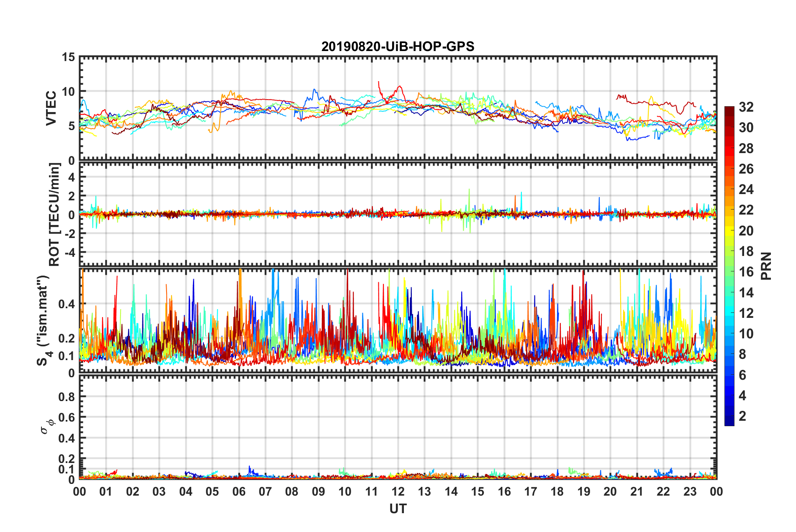Click UT axis tick label 05
This screenshot has height=532, width=796.
212,491
